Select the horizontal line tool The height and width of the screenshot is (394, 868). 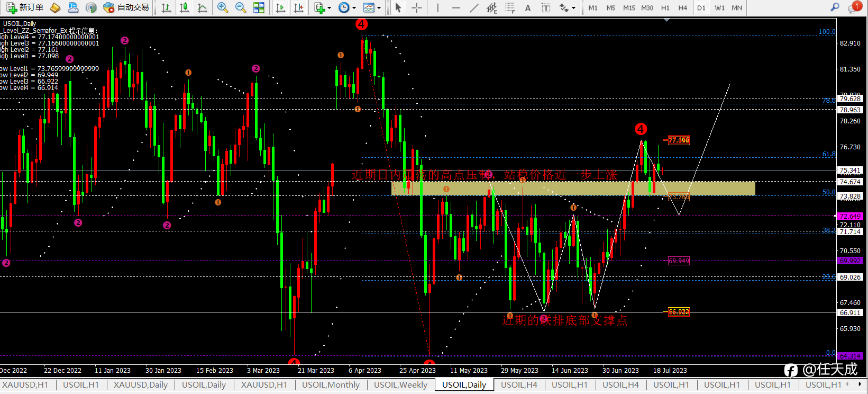click(x=456, y=7)
